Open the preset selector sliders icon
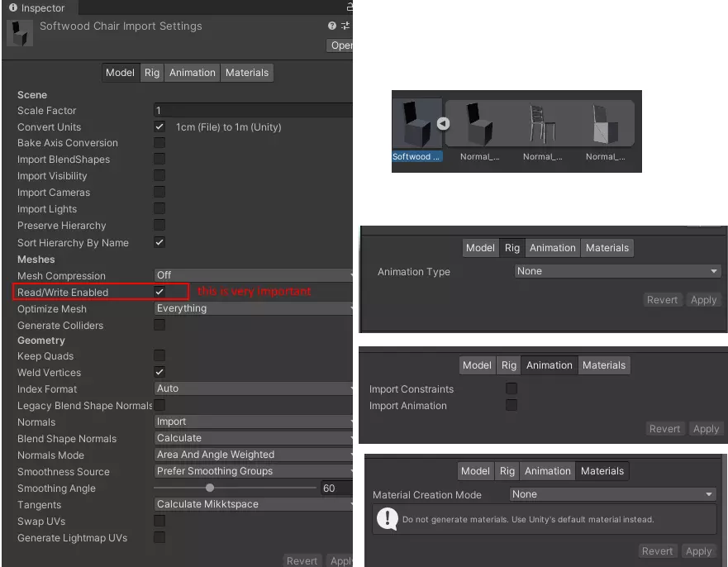 point(345,26)
